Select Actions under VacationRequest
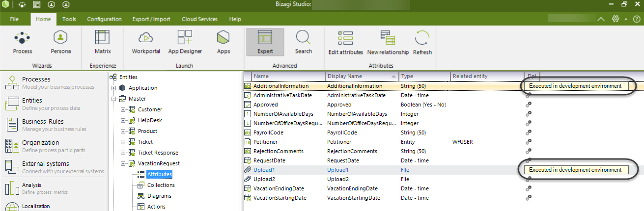Screen dimensions: 644x211 156,207
